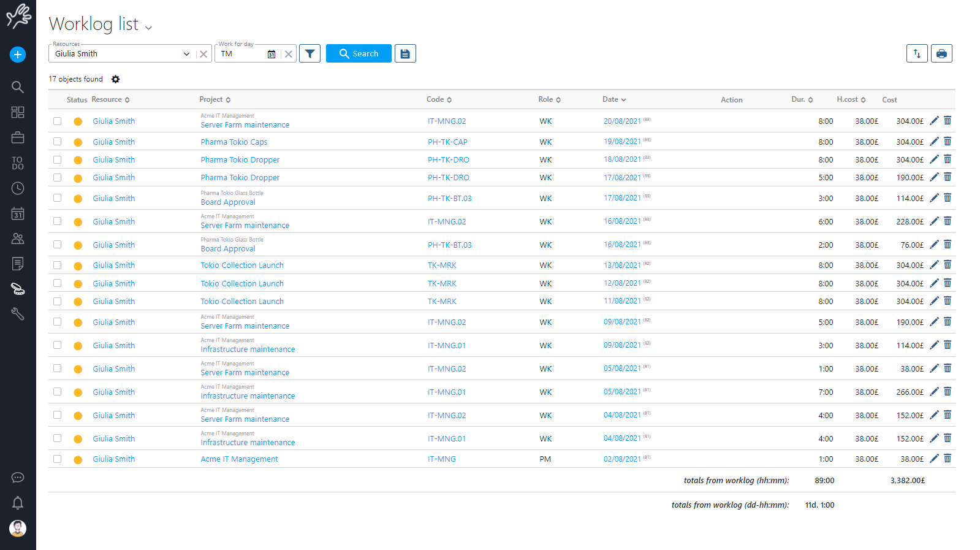980x550 pixels.
Task: Check the first row's checkbox dated 20/08/2021
Action: pyautogui.click(x=58, y=121)
